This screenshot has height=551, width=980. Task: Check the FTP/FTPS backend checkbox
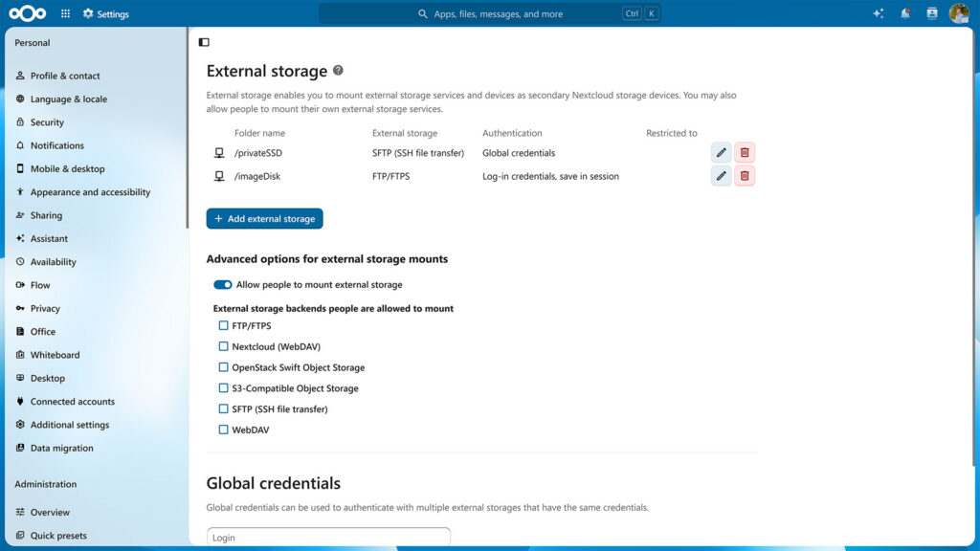coord(223,325)
